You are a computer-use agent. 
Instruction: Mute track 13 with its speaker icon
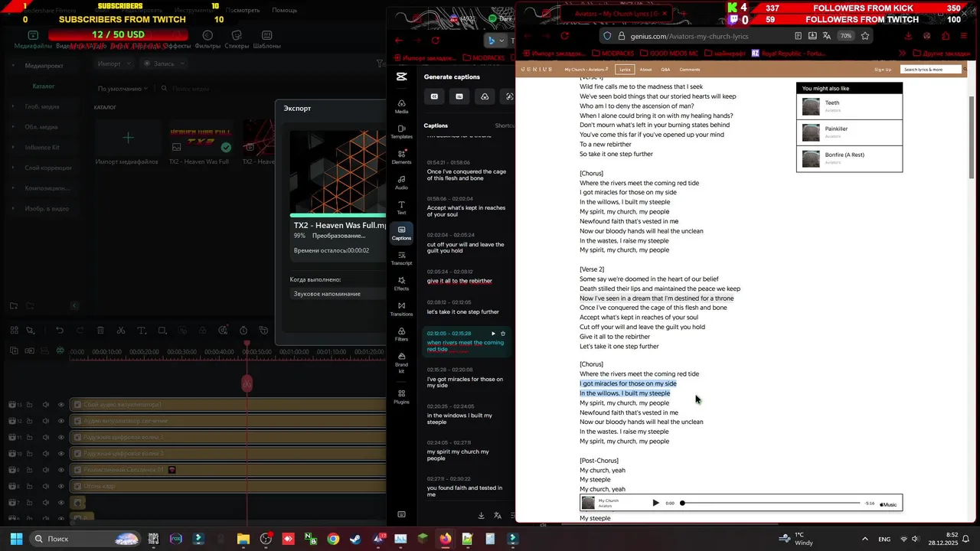tap(46, 404)
